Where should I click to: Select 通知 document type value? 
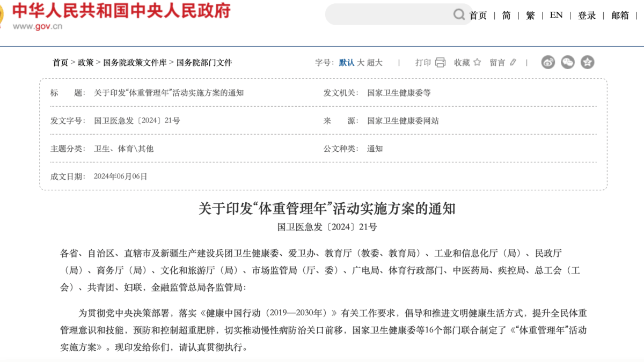pos(375,149)
